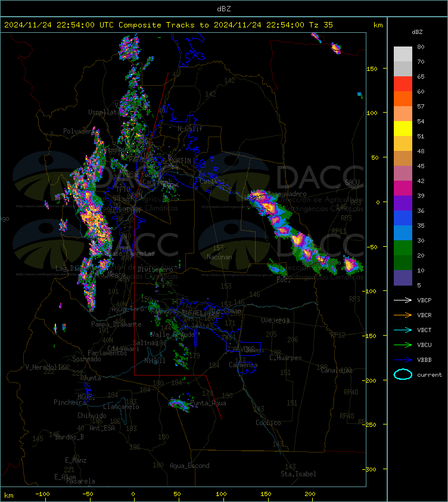The width and height of the screenshot is (448, 502).
Task: Click the 'Llancanelo' map label
Action: click(x=121, y=407)
